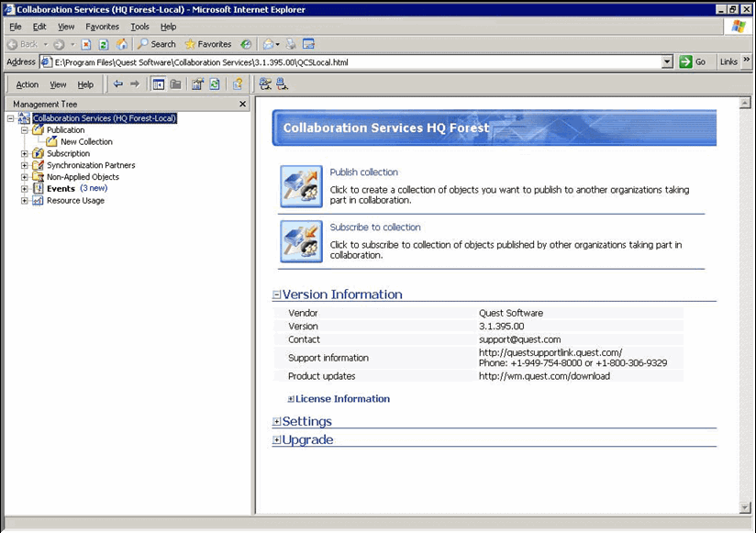Expand License Information
The height and width of the screenshot is (533, 756).
tap(291, 399)
